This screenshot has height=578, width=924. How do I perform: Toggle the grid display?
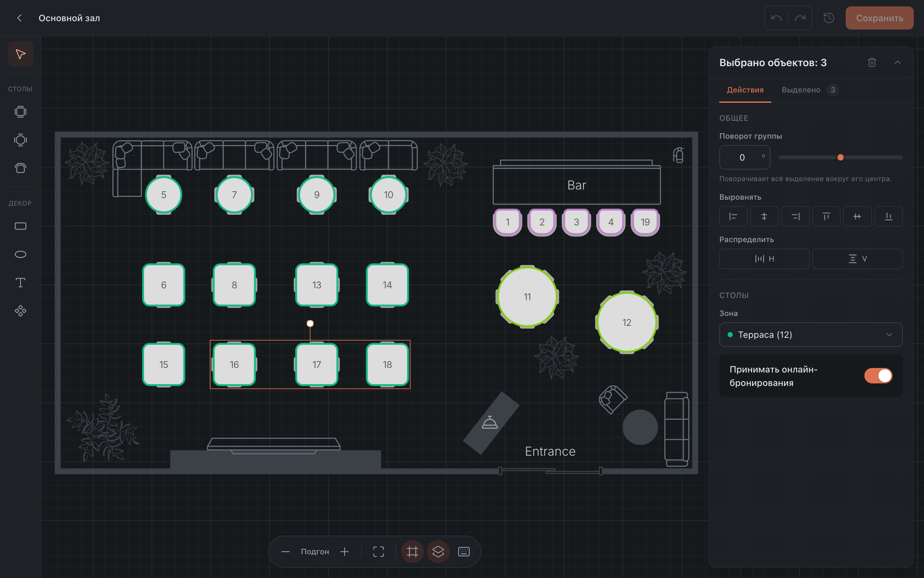tap(412, 552)
